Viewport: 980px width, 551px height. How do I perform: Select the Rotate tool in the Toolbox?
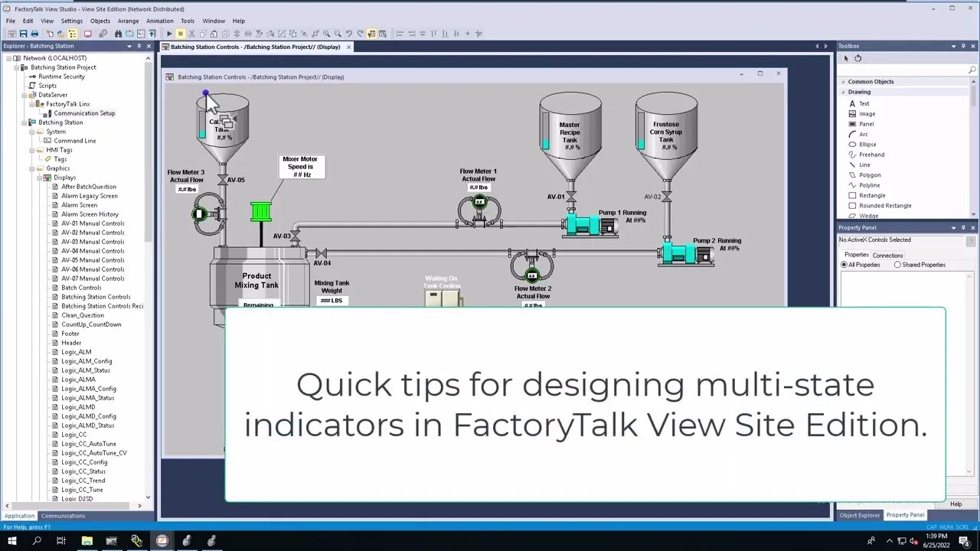pyautogui.click(x=858, y=58)
